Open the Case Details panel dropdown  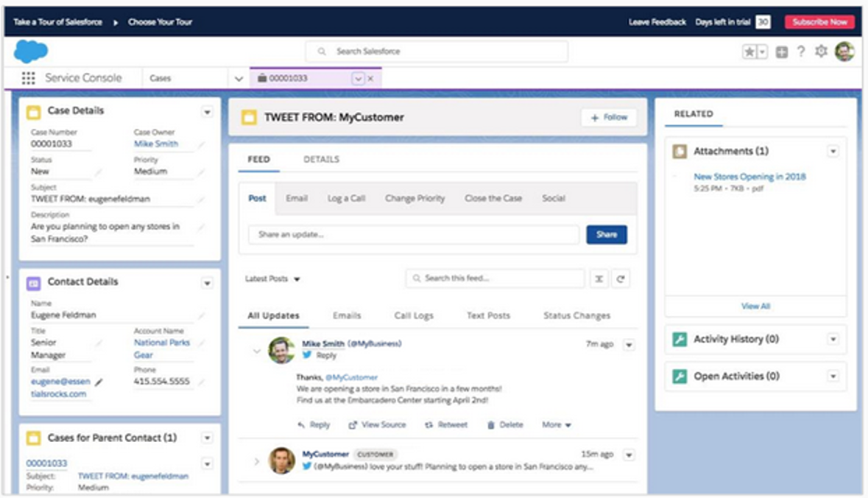click(207, 112)
